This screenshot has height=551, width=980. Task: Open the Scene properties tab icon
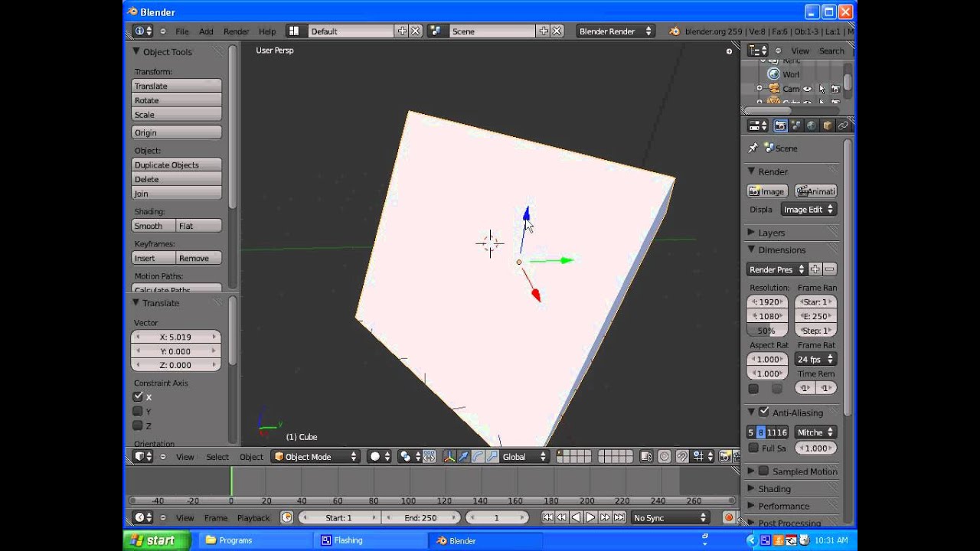click(x=795, y=126)
